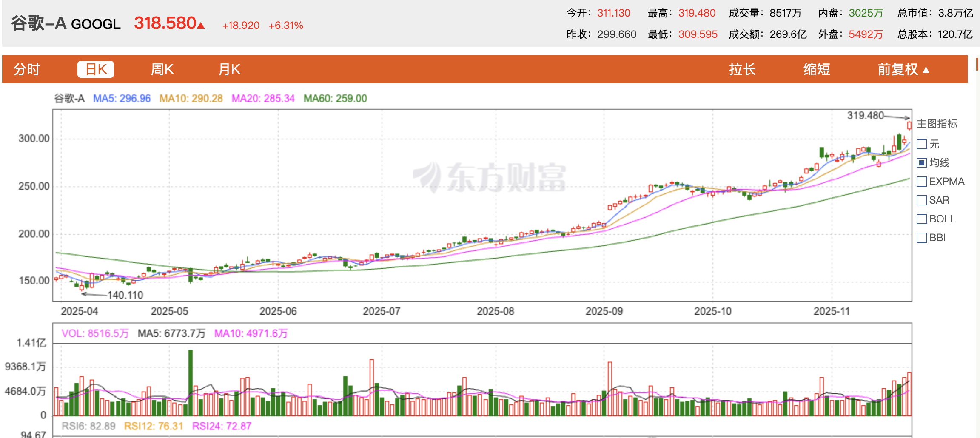The image size is (980, 438).
Task: Enable the BOLL indicator
Action: point(922,219)
